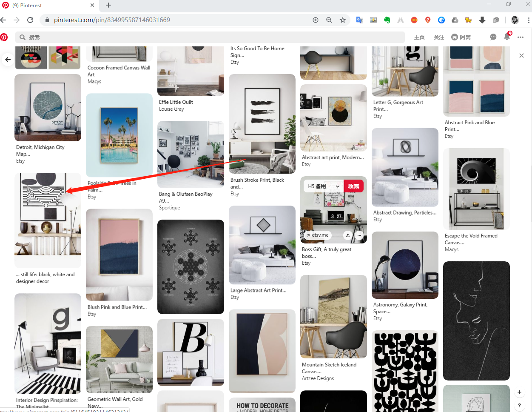The width and height of the screenshot is (532, 412).
Task: Open the 阿第 profile
Action: click(x=461, y=37)
